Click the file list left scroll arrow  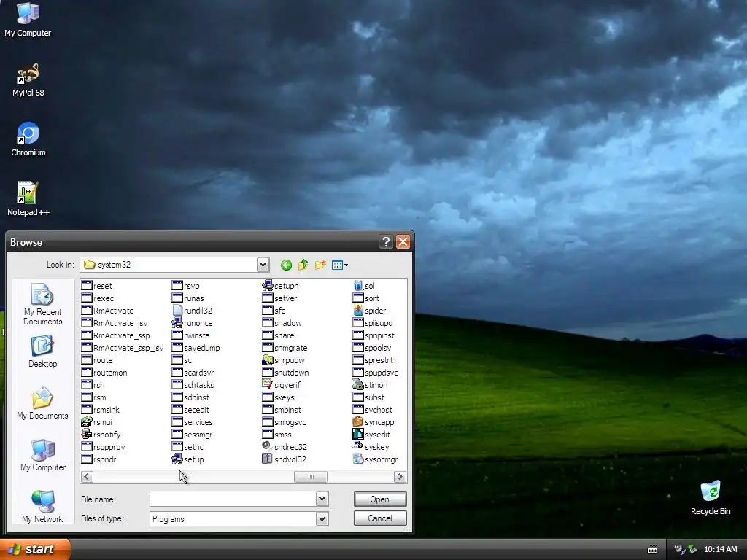(87, 476)
